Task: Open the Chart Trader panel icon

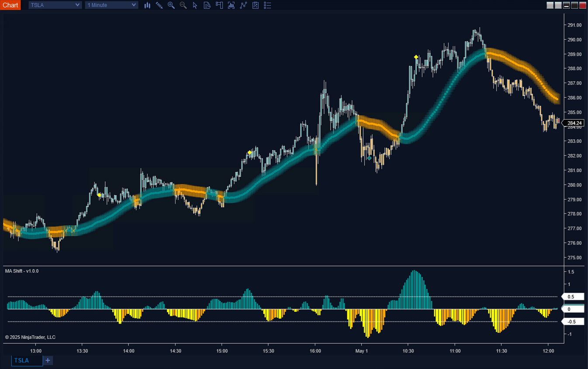Action: 219,5
